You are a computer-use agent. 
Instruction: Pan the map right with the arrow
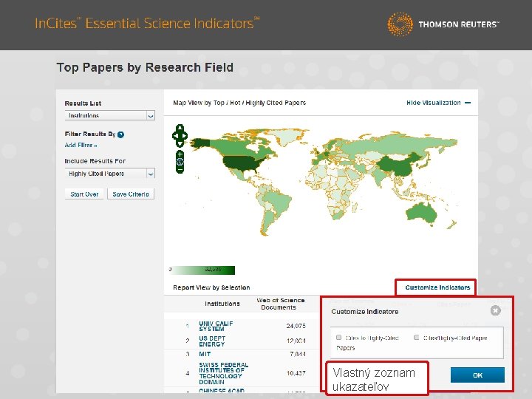tap(185, 136)
